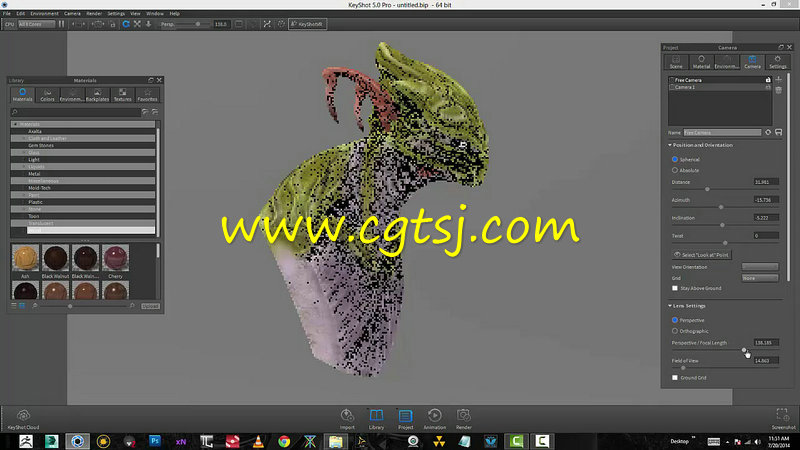The image size is (800, 450).
Task: Open the Grid dropdown set to None
Action: (x=760, y=278)
